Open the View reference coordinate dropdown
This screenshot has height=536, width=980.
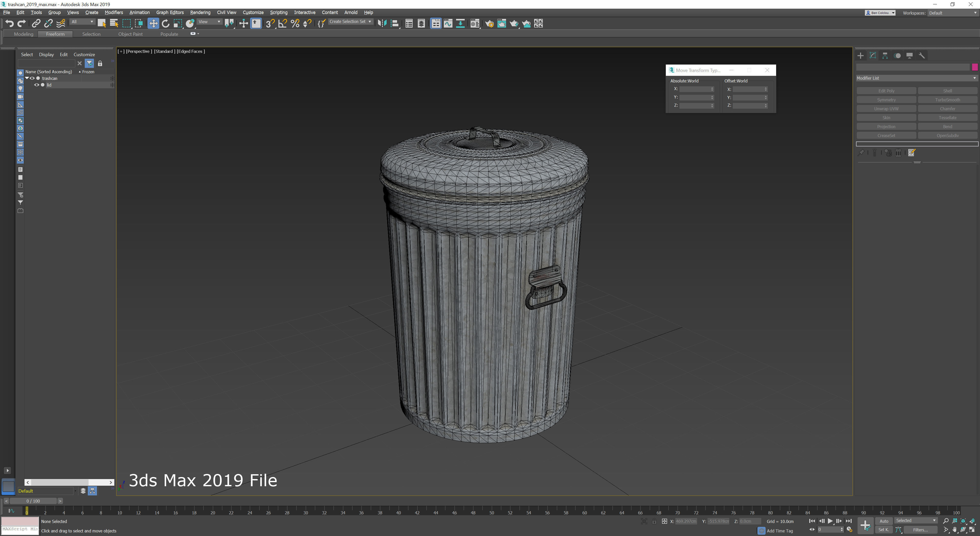coord(210,22)
